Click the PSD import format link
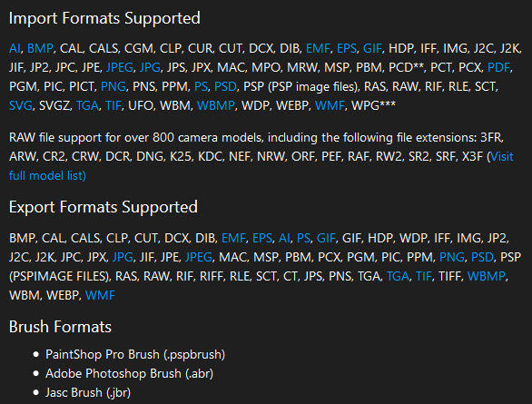 [x=225, y=86]
